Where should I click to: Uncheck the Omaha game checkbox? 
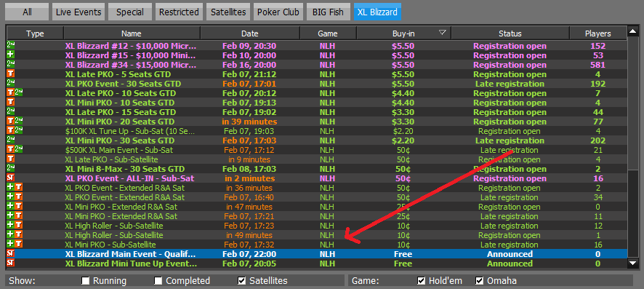[x=480, y=281]
